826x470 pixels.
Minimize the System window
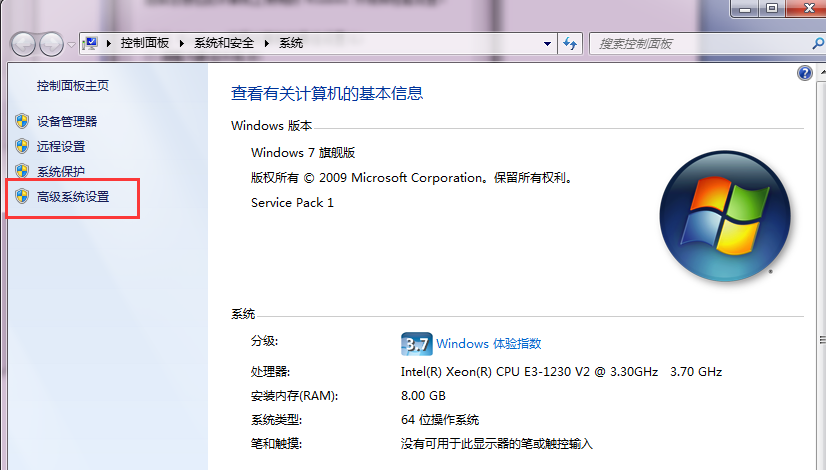[745, 8]
